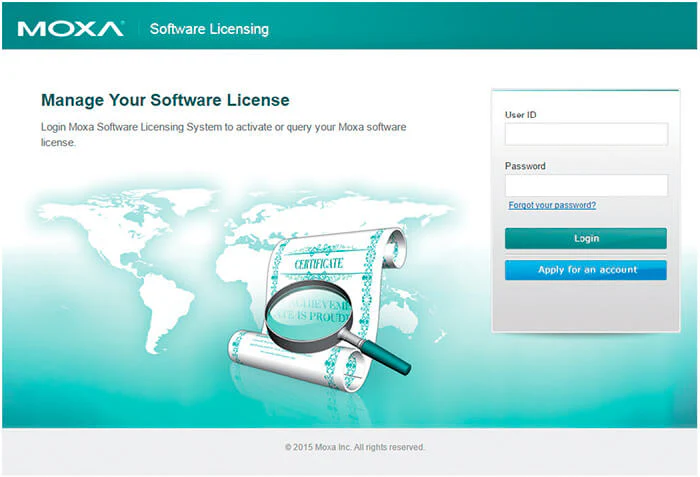Open the Forgot your password link
Screen dimensions: 700x477
(x=552, y=205)
